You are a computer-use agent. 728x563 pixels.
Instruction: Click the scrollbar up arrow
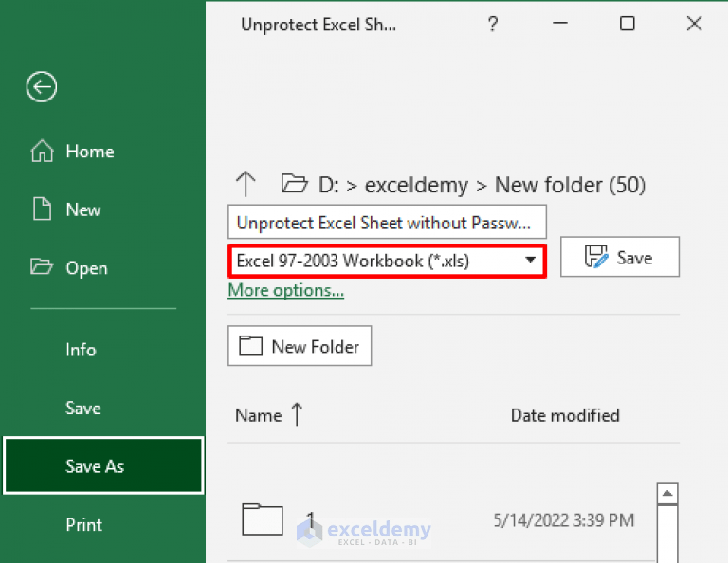pos(667,494)
